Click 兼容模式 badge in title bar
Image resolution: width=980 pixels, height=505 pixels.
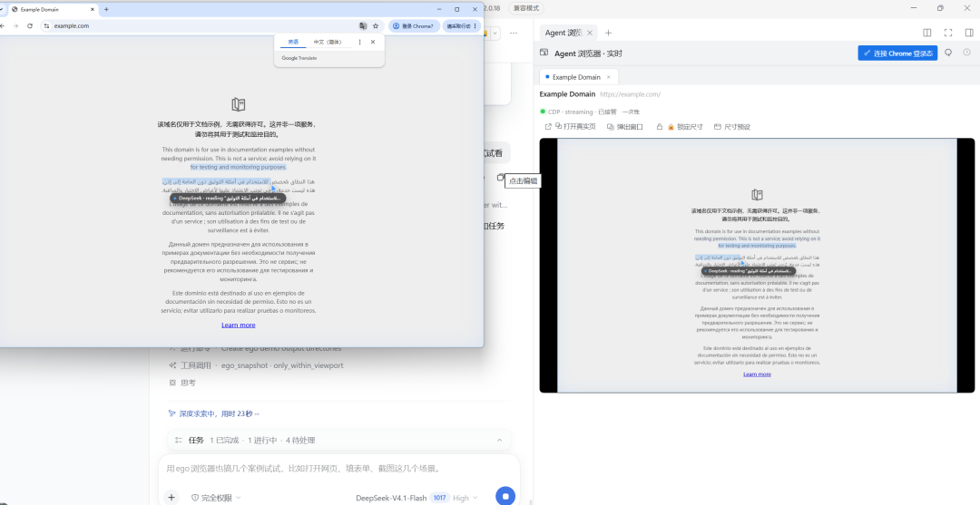coord(525,8)
